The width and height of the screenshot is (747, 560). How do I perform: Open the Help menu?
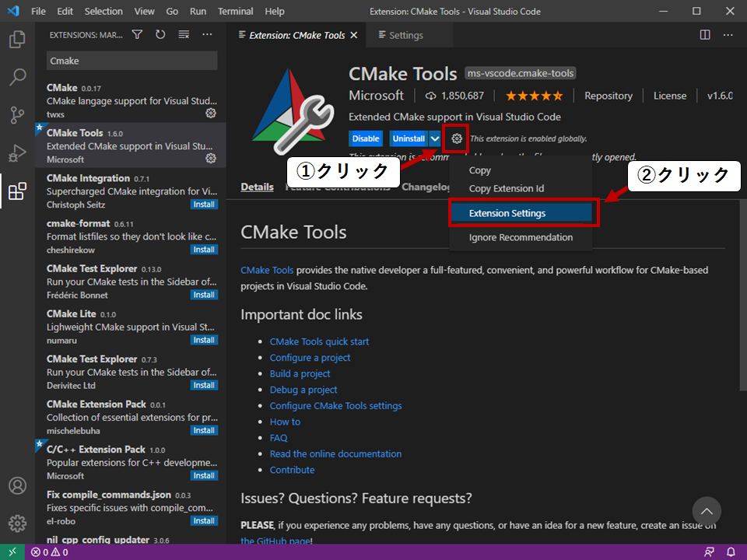(275, 11)
